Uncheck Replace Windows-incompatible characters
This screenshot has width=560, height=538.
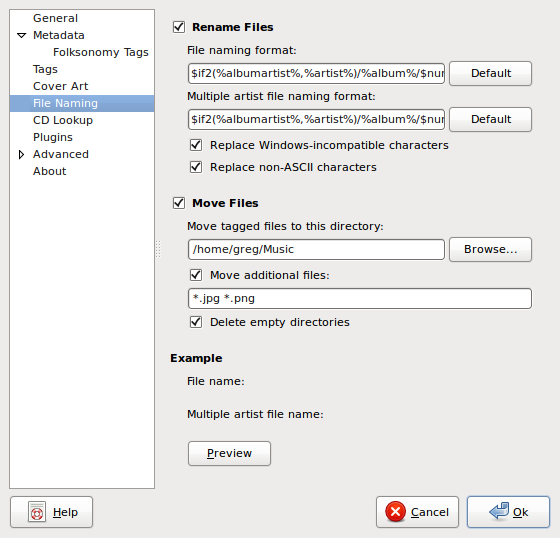tap(196, 145)
